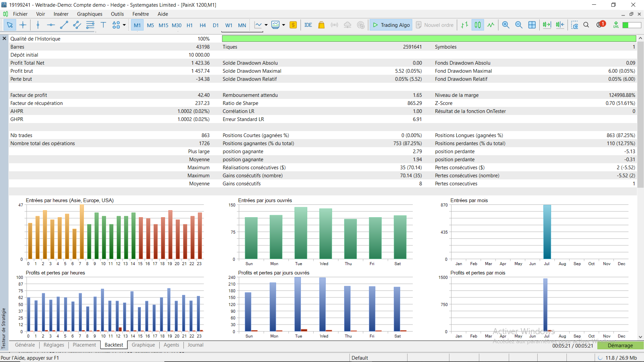Image resolution: width=644 pixels, height=362 pixels.
Task: Switch to the Graphique tab
Action: click(x=143, y=345)
